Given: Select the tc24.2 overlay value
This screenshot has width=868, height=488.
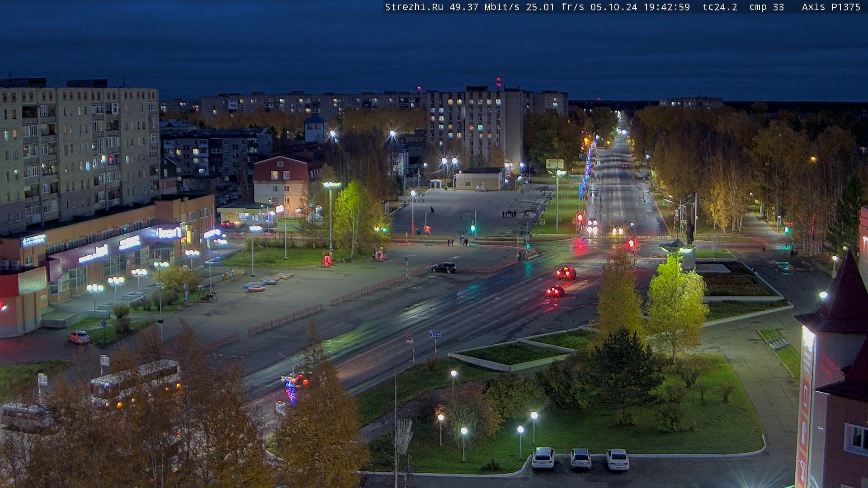Looking at the screenshot, I should coord(720,7).
